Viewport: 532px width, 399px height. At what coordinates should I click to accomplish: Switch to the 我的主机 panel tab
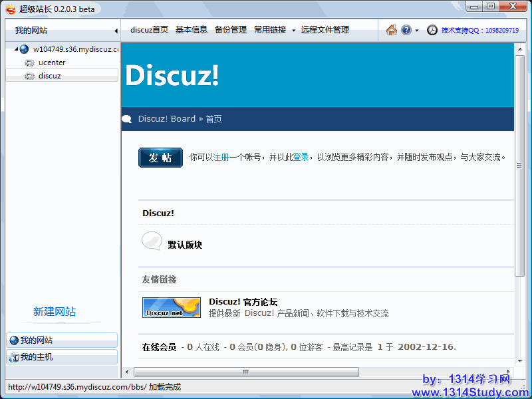click(61, 357)
